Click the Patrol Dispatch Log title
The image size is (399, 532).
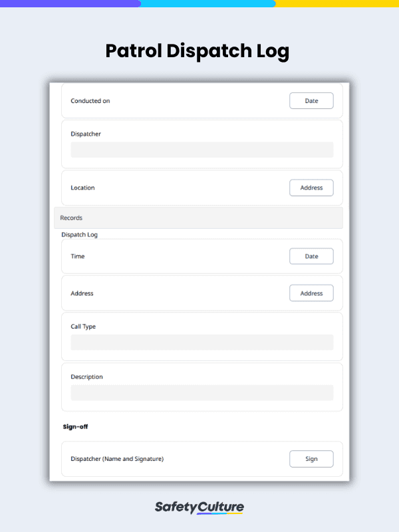[197, 51]
